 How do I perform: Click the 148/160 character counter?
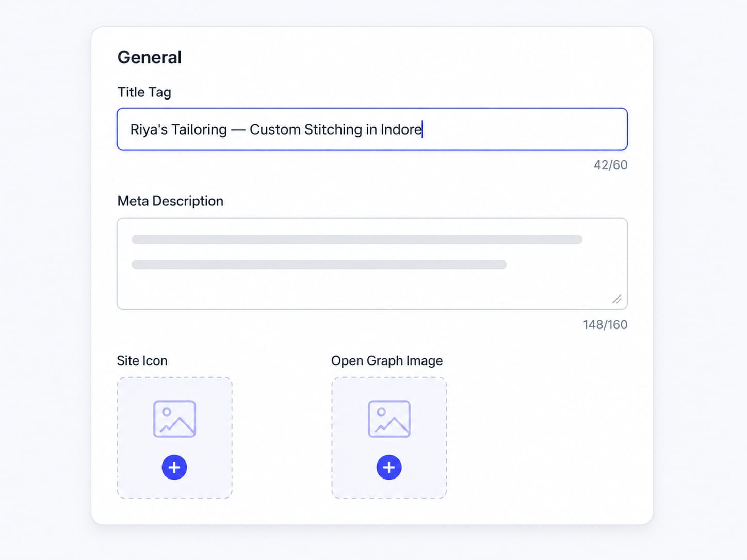click(x=605, y=325)
